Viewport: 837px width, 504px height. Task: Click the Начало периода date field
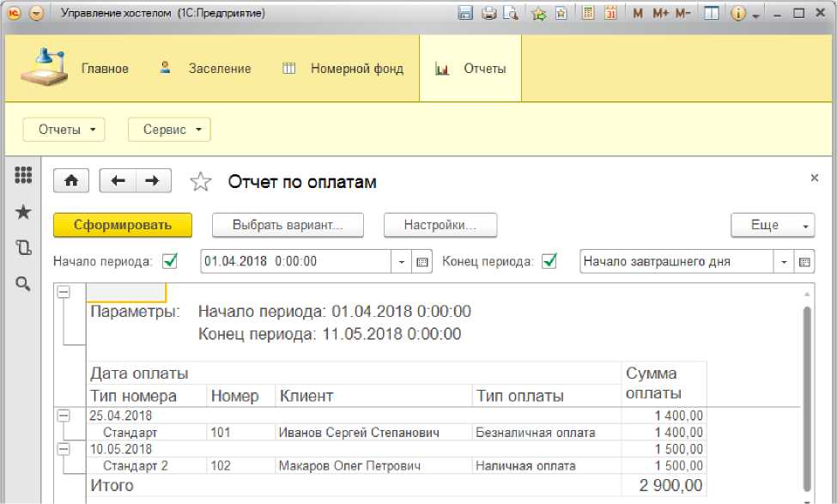pos(295,262)
